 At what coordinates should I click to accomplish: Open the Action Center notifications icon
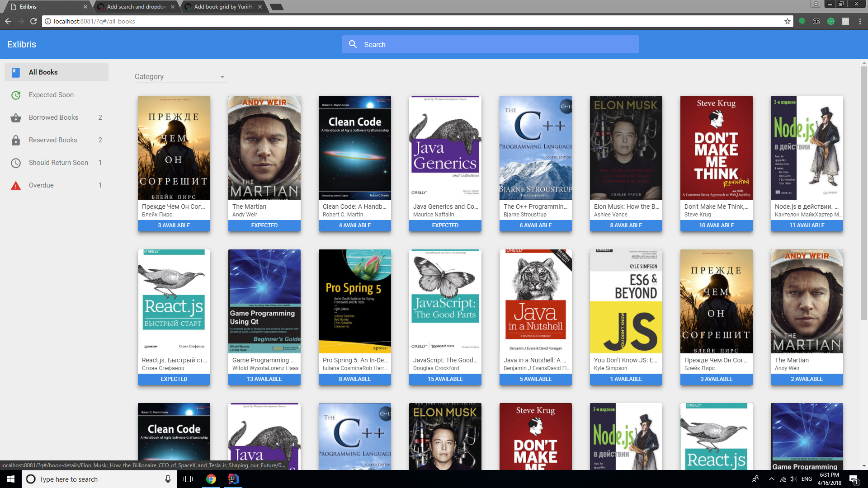854,479
